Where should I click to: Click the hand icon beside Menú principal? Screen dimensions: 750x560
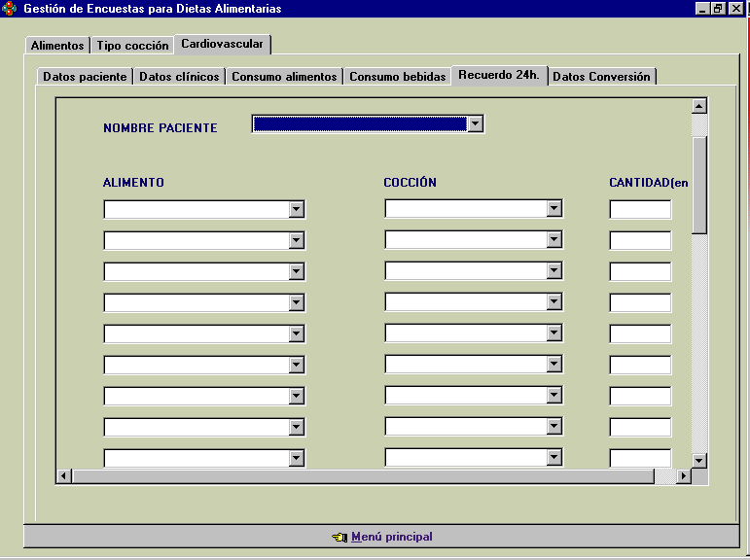pos(339,537)
